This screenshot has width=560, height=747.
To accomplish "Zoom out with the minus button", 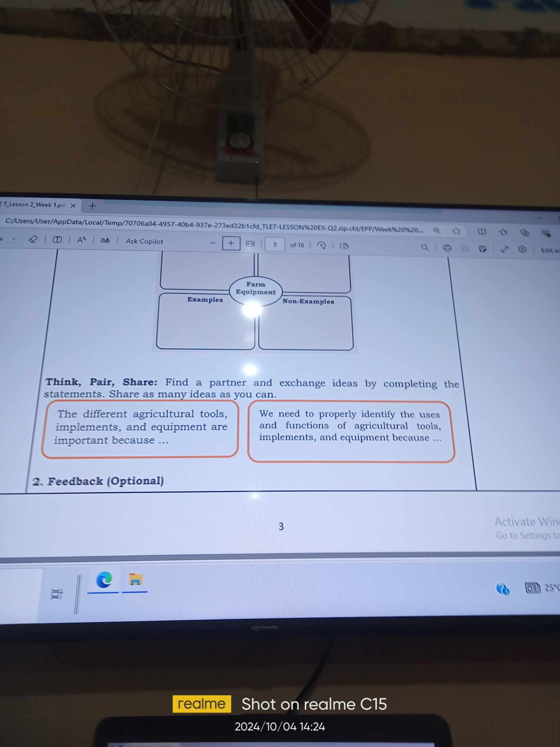I will click(x=213, y=243).
